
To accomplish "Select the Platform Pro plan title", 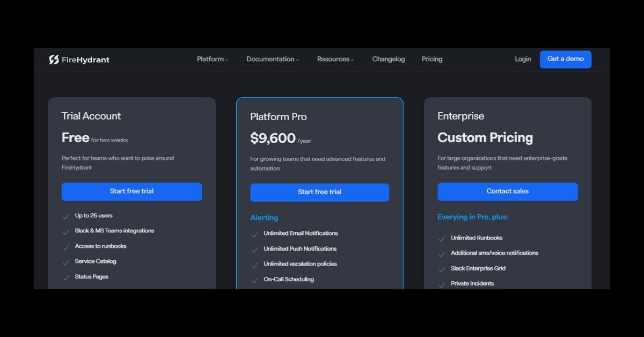I will (279, 117).
